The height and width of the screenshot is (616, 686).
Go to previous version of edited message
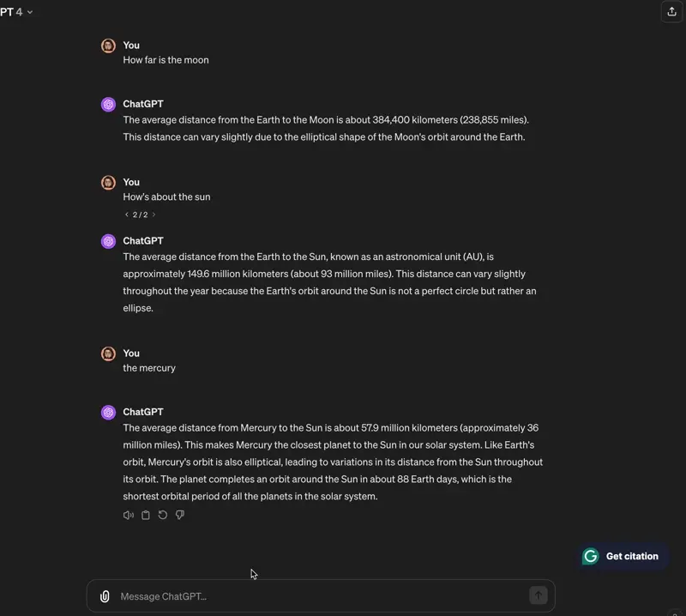click(x=127, y=214)
